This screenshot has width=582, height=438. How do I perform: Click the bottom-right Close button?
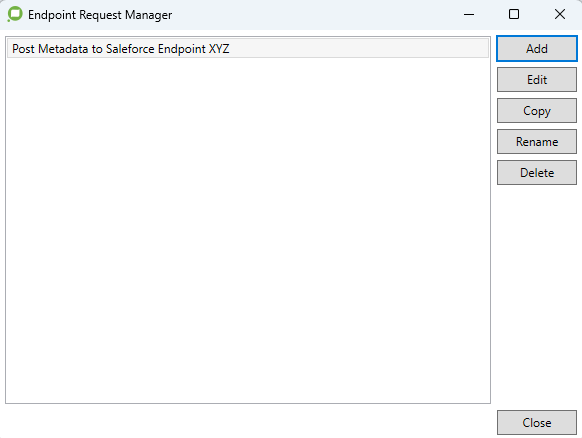coord(537,422)
